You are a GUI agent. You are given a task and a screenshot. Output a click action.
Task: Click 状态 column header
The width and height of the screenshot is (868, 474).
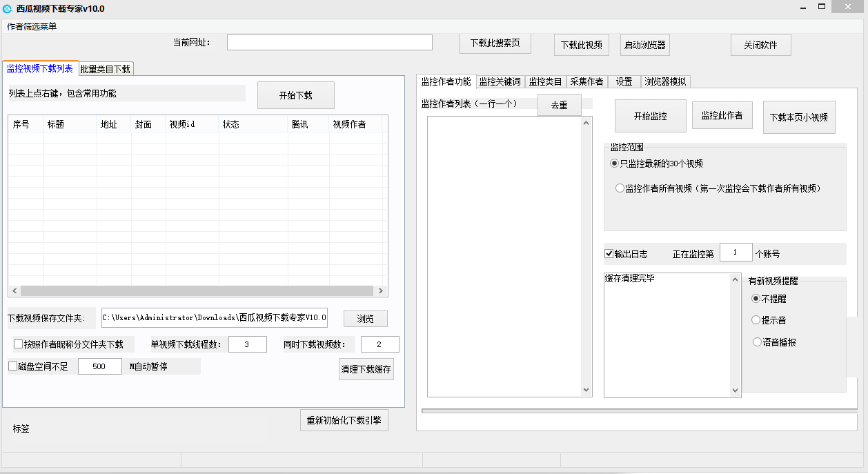253,124
